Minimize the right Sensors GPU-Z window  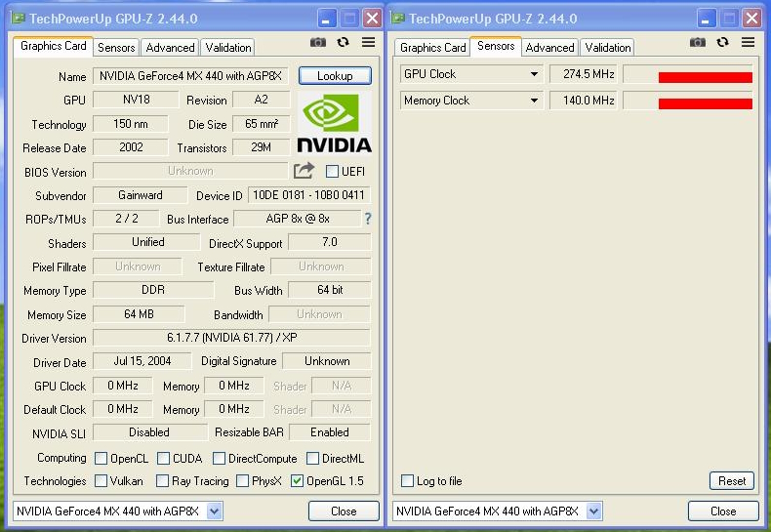coord(705,19)
